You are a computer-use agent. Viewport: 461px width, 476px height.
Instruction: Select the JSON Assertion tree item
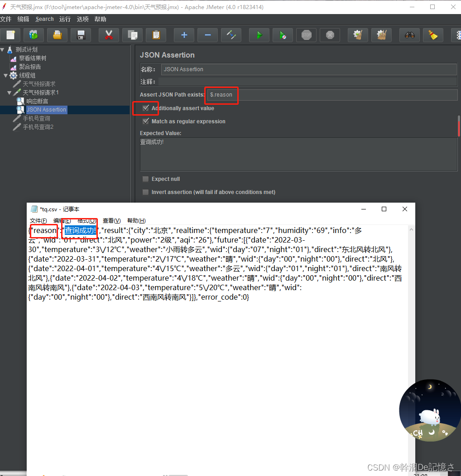[46, 110]
